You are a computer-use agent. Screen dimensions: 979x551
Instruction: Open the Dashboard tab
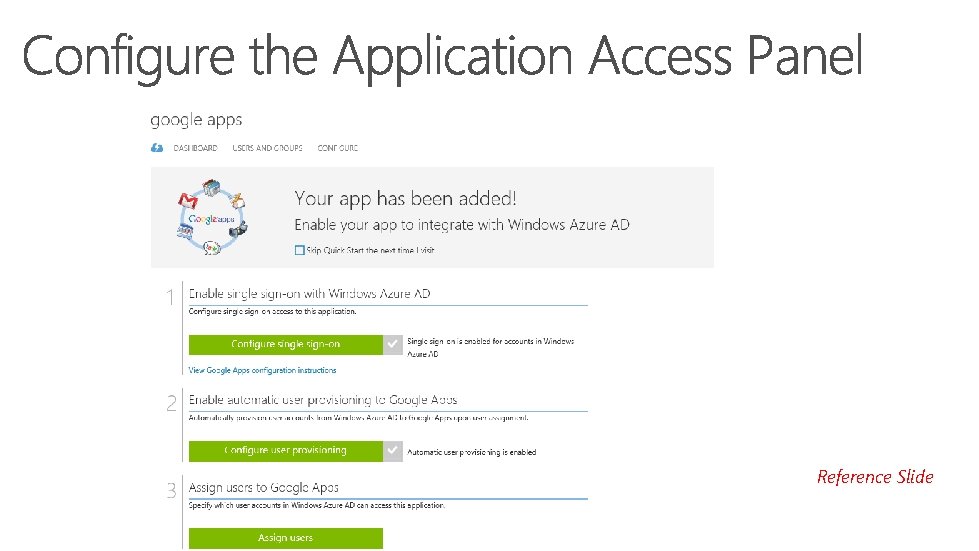tap(195, 148)
